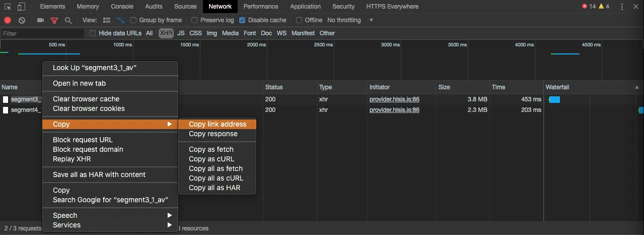The width and height of the screenshot is (644, 235).
Task: Filter requests by All types
Action: [x=150, y=33]
